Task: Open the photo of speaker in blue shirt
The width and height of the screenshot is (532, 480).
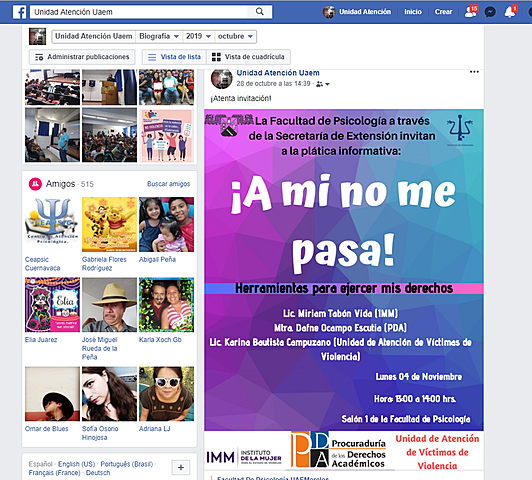Action: point(53,135)
